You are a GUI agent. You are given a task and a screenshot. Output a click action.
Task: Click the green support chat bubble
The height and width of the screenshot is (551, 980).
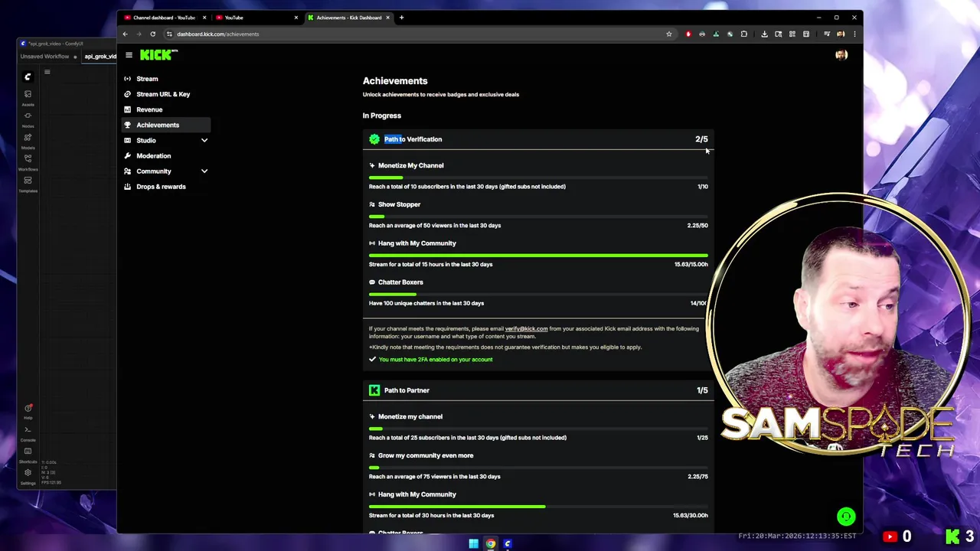pos(846,517)
